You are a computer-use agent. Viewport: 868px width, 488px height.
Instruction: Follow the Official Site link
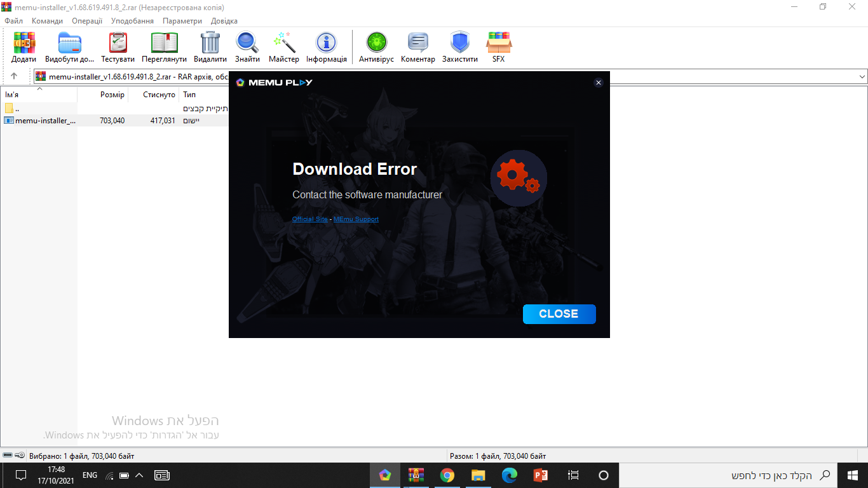point(310,219)
